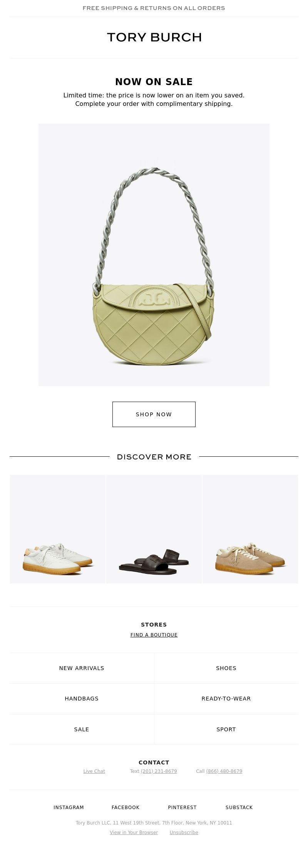Click View in Your Browser link
The width and height of the screenshot is (308, 868).
tap(134, 832)
